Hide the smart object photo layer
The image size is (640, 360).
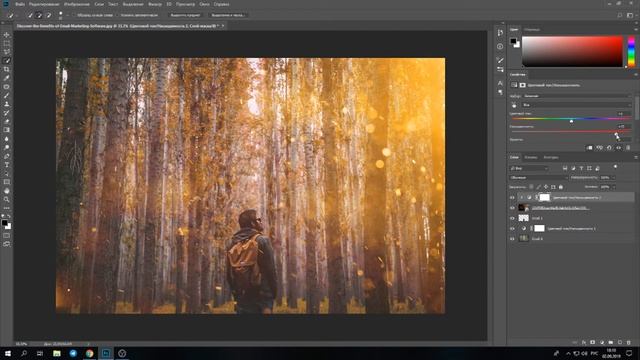(x=512, y=208)
